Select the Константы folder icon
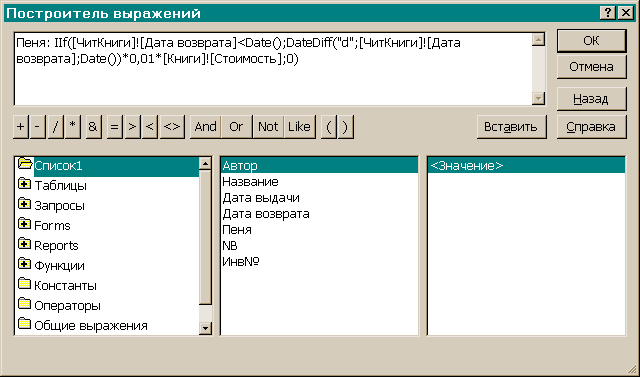 pos(24,284)
